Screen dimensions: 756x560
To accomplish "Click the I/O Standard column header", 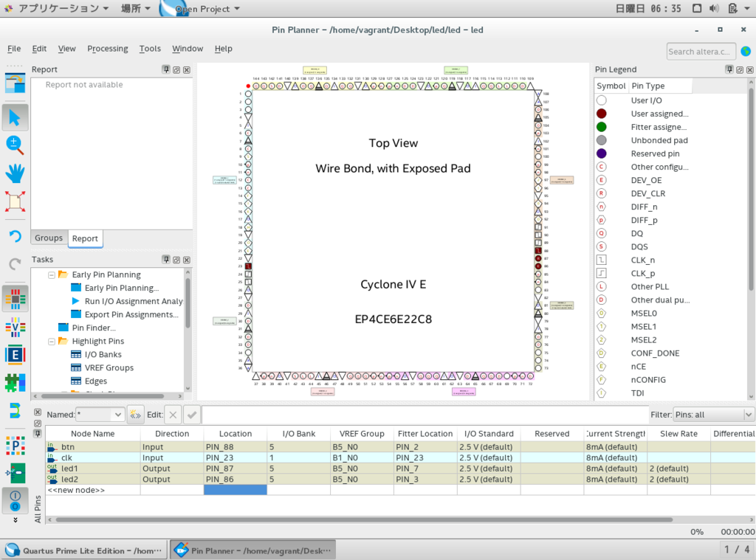I will pyautogui.click(x=489, y=434).
